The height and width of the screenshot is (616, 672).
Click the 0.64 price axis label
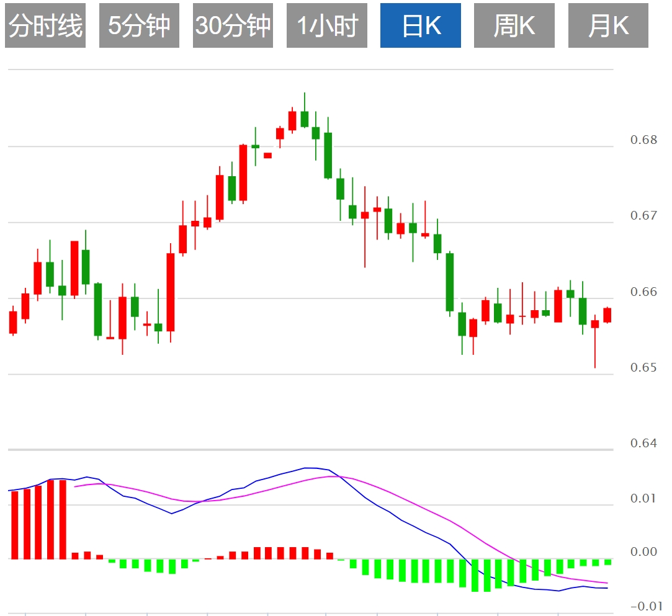(x=643, y=444)
